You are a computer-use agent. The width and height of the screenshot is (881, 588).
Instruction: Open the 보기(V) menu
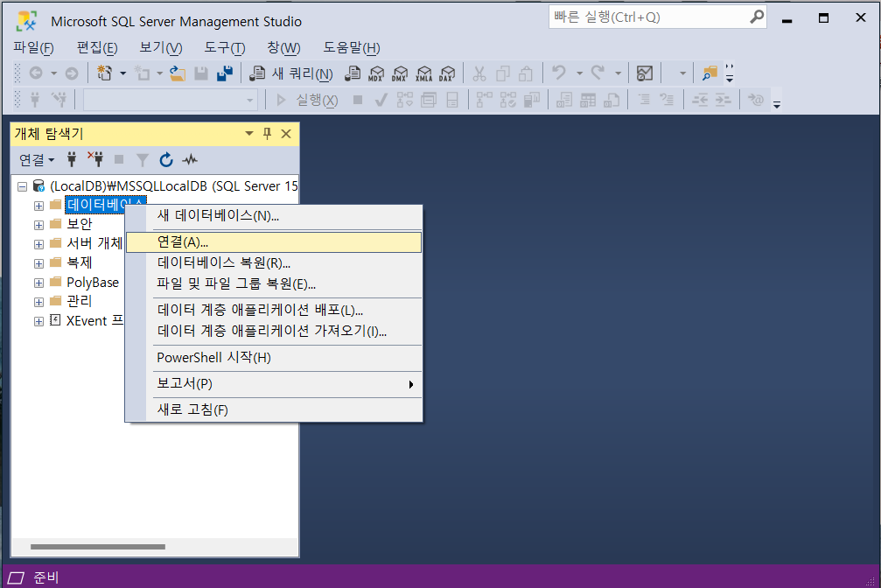click(x=161, y=48)
